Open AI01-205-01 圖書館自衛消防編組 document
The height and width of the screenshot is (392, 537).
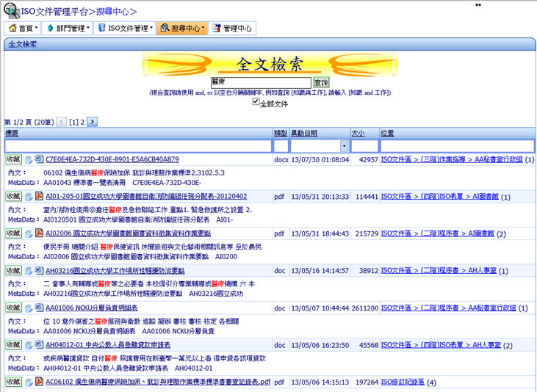(x=146, y=197)
